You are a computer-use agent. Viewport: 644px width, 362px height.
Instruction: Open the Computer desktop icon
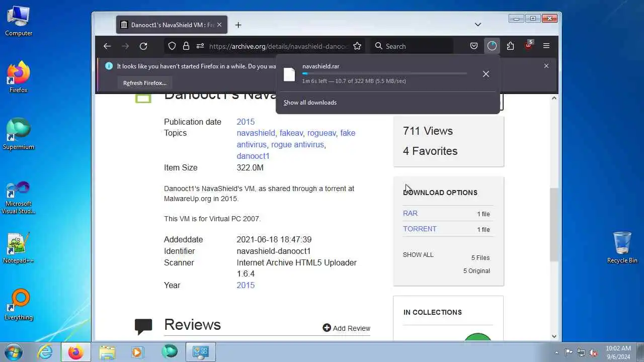(x=19, y=21)
